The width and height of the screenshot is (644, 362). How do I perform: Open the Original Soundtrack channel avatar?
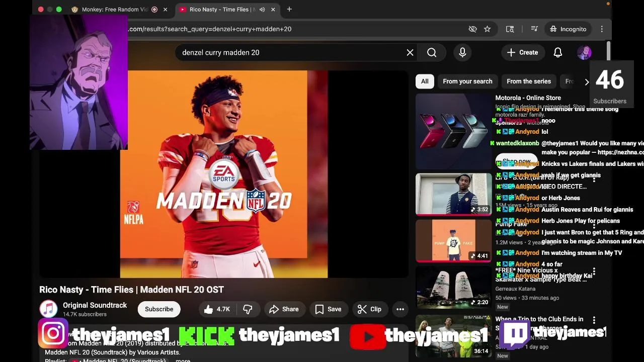pyautogui.click(x=48, y=309)
